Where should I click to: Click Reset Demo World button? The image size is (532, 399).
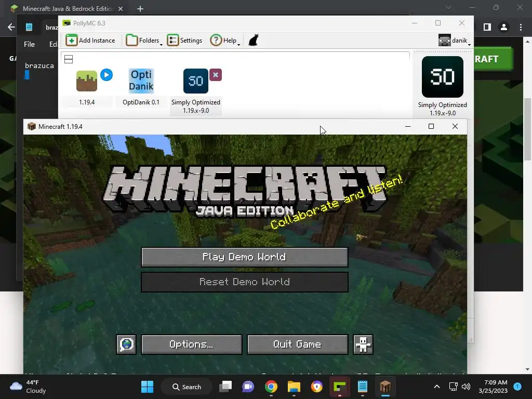[x=245, y=282]
